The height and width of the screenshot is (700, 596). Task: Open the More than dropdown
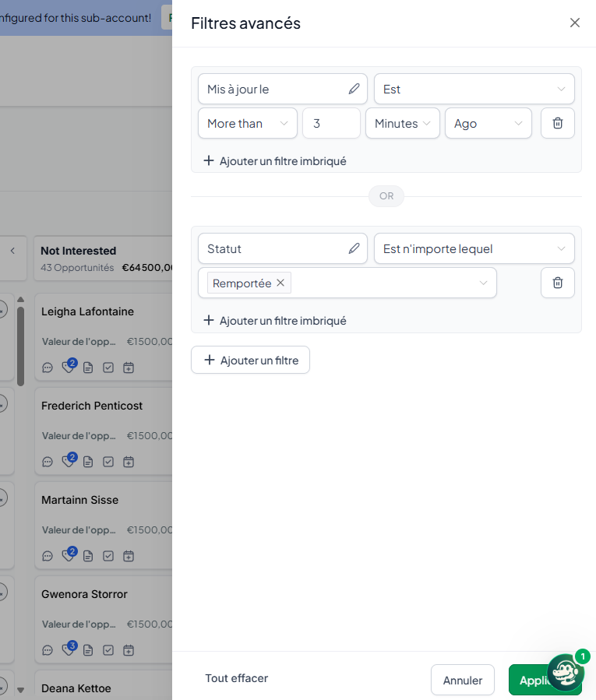248,123
